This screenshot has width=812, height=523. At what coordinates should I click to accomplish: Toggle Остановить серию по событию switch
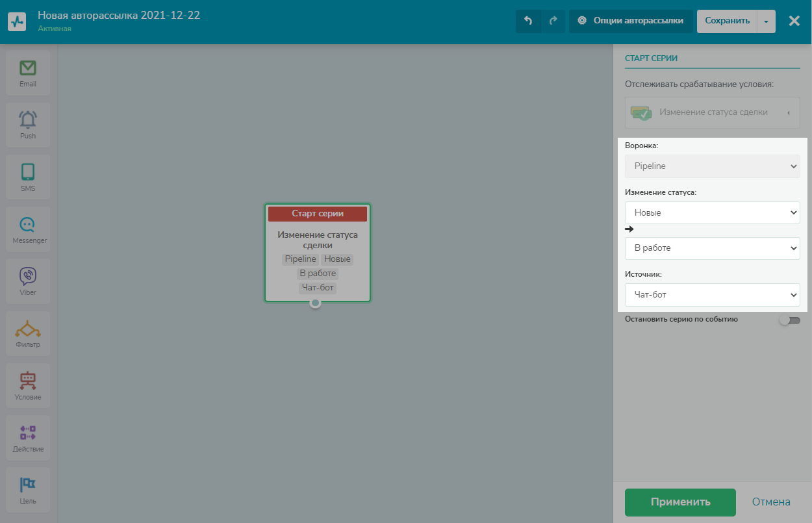pos(789,320)
